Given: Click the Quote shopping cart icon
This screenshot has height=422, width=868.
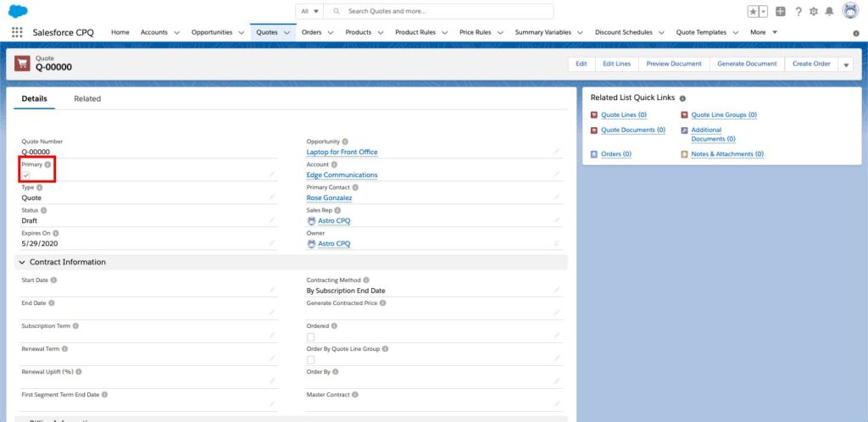Looking at the screenshot, I should [x=22, y=64].
